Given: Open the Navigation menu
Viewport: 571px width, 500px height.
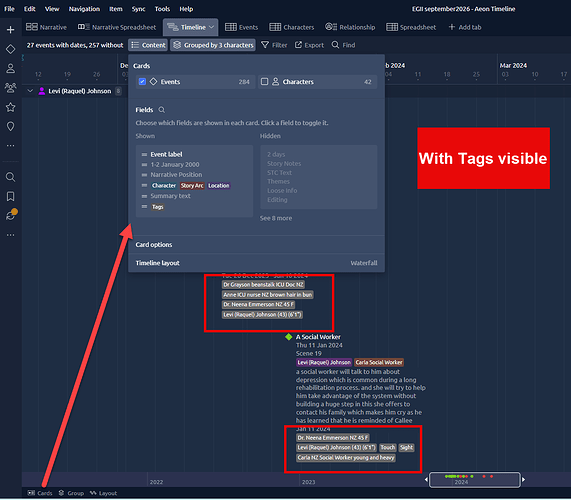Looking at the screenshot, I should [84, 9].
